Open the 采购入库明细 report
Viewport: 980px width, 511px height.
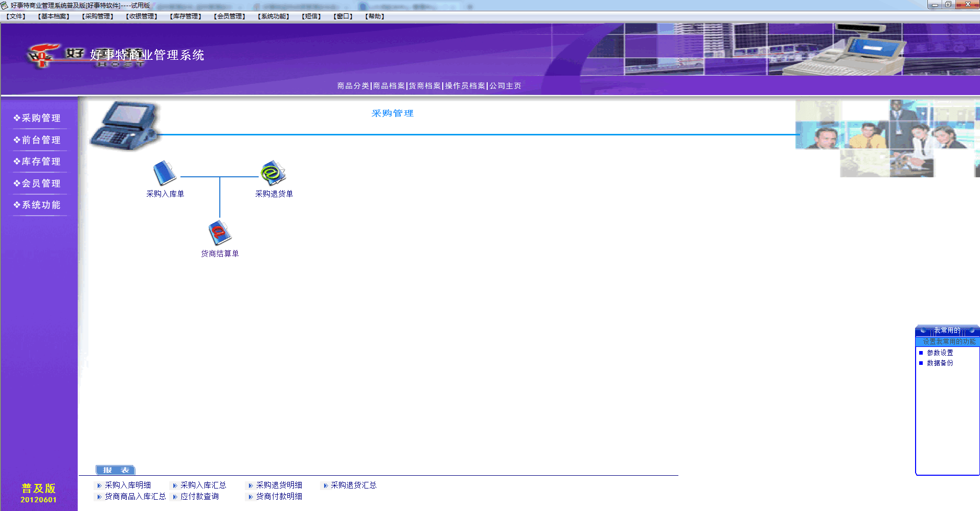point(127,485)
